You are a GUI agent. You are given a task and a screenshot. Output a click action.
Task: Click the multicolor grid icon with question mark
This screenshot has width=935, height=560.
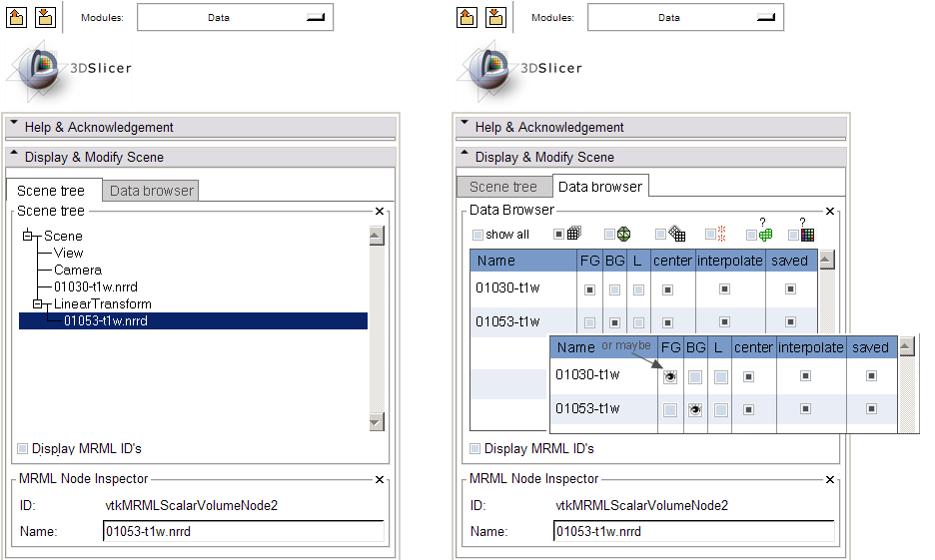tap(807, 235)
